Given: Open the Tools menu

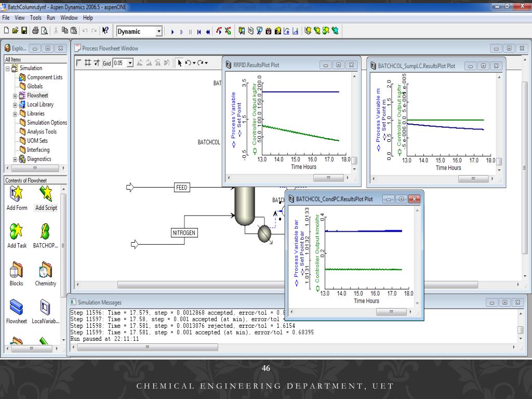Looking at the screenshot, I should (x=36, y=18).
